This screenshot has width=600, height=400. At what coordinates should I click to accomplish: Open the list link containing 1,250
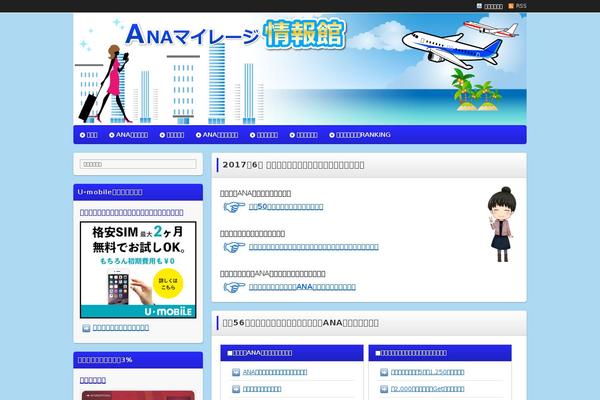coord(427,372)
